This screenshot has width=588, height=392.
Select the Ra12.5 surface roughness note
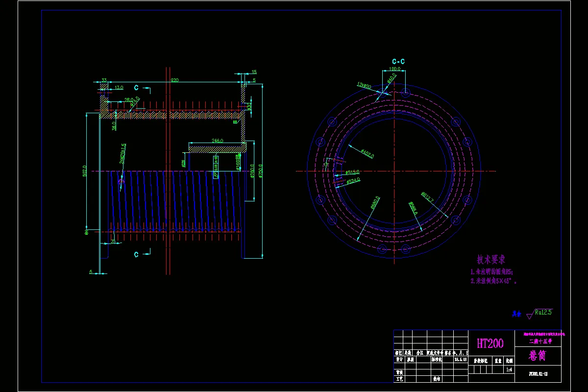543,312
